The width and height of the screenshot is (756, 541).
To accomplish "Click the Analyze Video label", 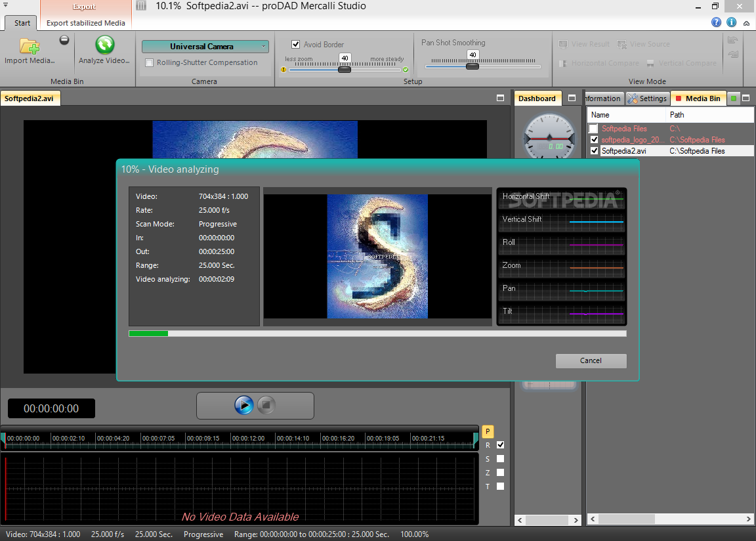I will click(104, 61).
